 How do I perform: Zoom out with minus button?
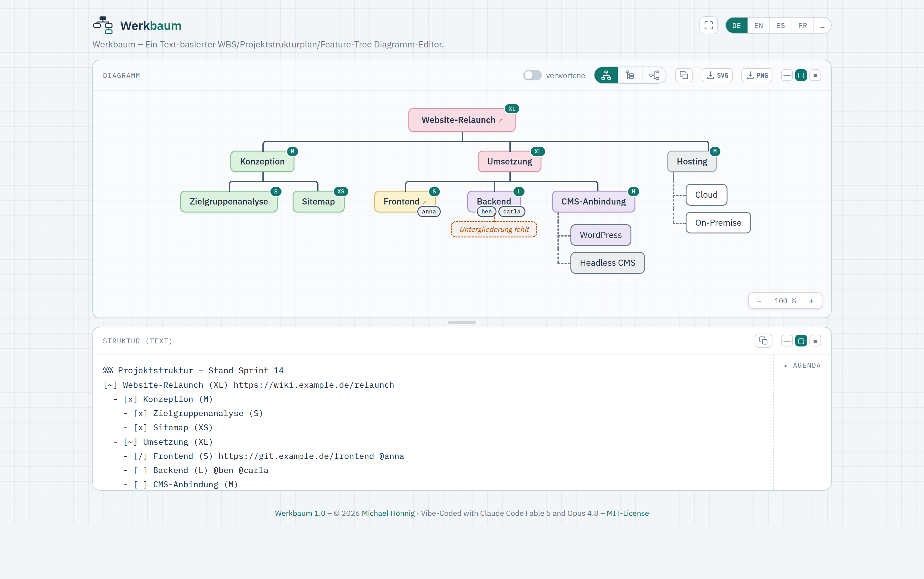tap(759, 301)
